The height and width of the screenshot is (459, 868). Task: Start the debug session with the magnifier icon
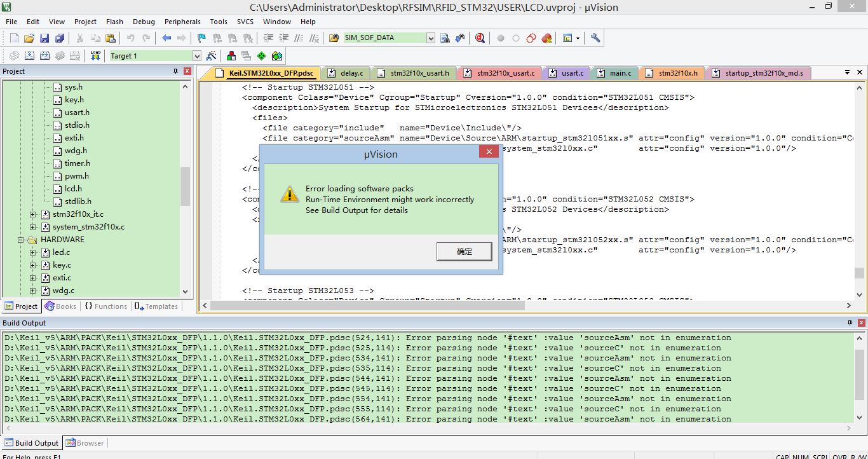click(x=480, y=38)
